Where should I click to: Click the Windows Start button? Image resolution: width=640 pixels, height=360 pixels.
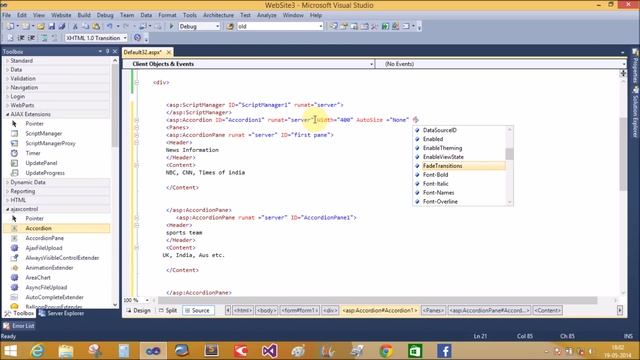[x=10, y=351]
